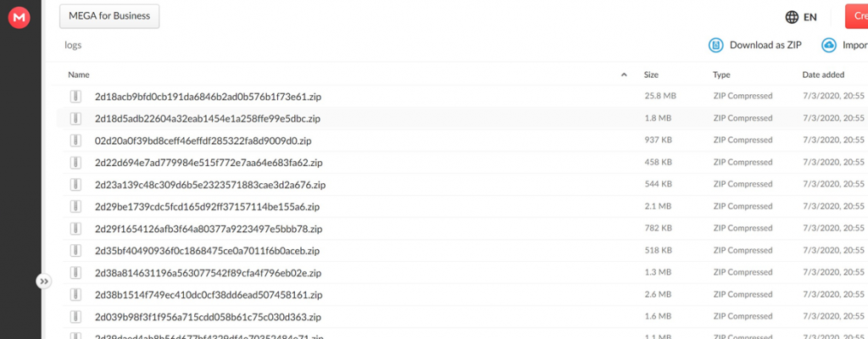Click ZIP Compressed type in 25.8 MB row
This screenshot has height=339, width=868.
tap(743, 96)
